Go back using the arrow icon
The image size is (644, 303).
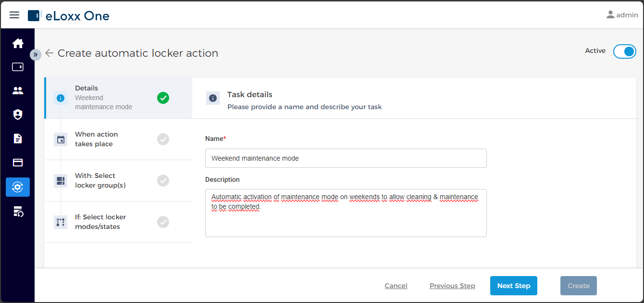pyautogui.click(x=49, y=53)
